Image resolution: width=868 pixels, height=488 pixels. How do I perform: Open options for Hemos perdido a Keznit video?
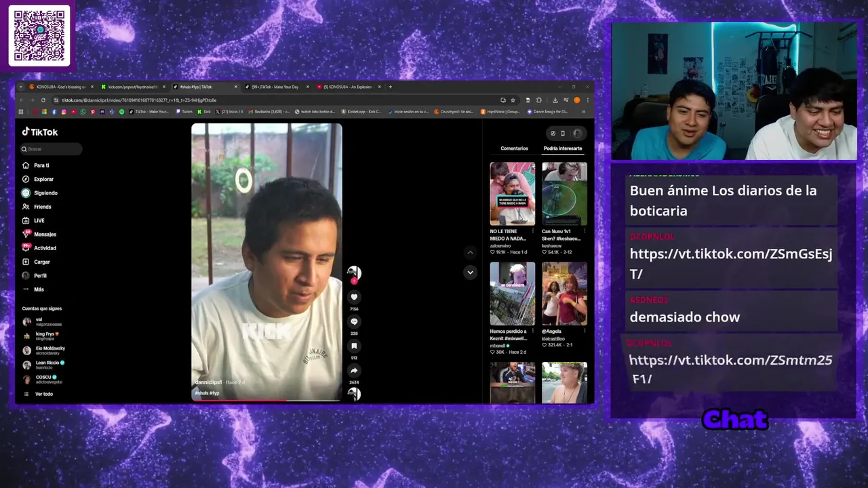click(533, 331)
